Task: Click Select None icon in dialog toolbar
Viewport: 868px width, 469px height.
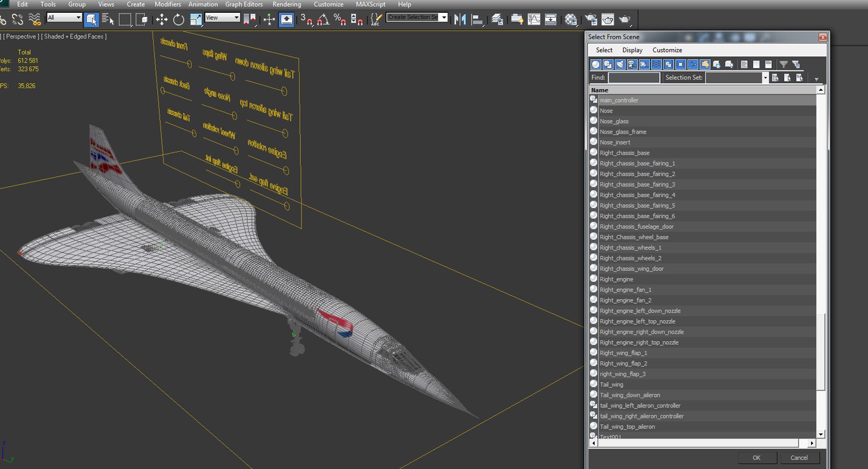Action: [756, 64]
